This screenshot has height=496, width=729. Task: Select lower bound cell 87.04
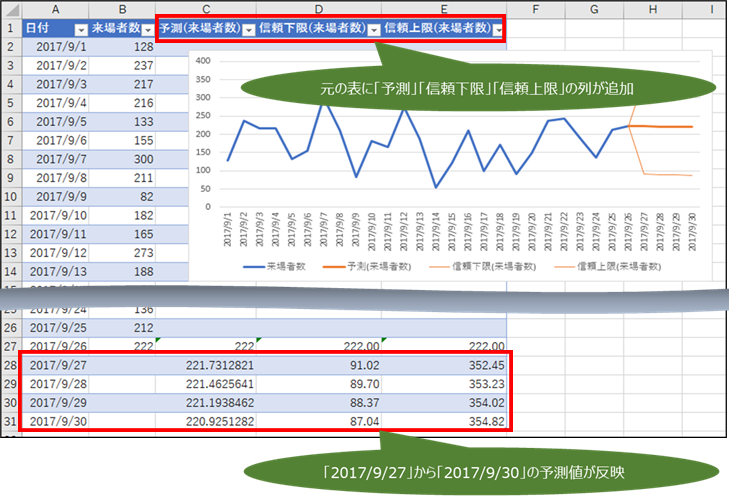tap(318, 422)
